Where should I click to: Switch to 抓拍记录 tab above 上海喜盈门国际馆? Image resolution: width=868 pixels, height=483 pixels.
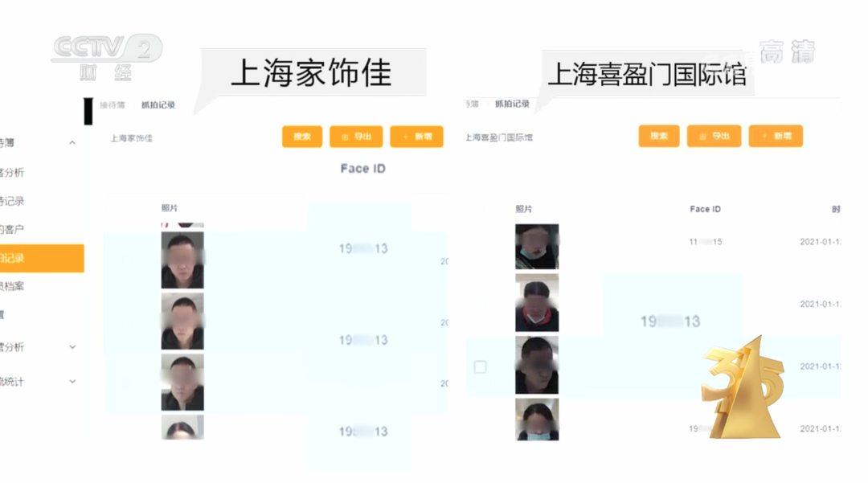(x=512, y=104)
